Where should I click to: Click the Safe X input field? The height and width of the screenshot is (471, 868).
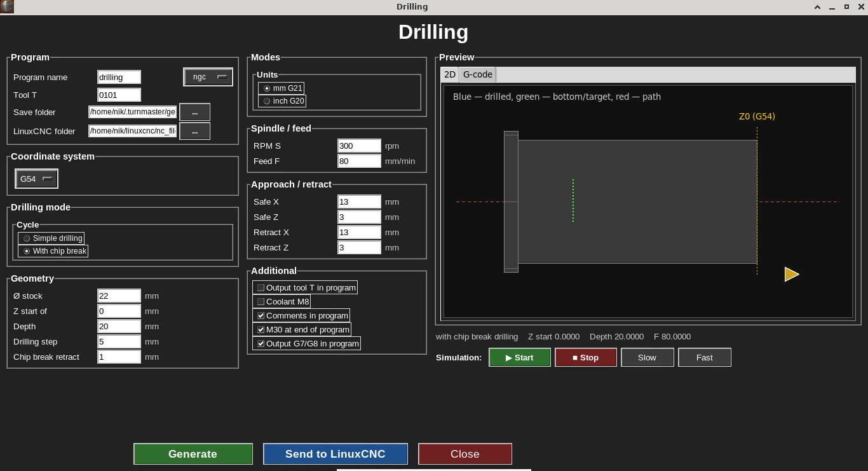point(359,202)
